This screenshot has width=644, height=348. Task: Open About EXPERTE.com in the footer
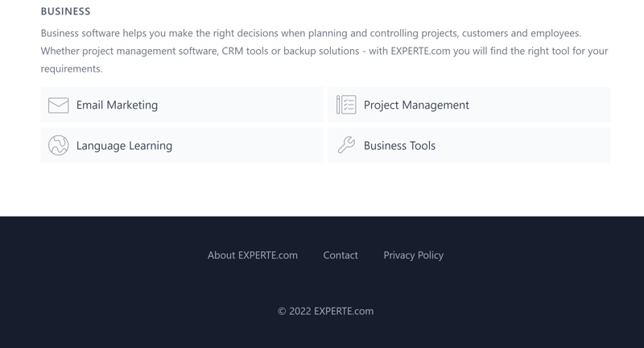pos(253,255)
